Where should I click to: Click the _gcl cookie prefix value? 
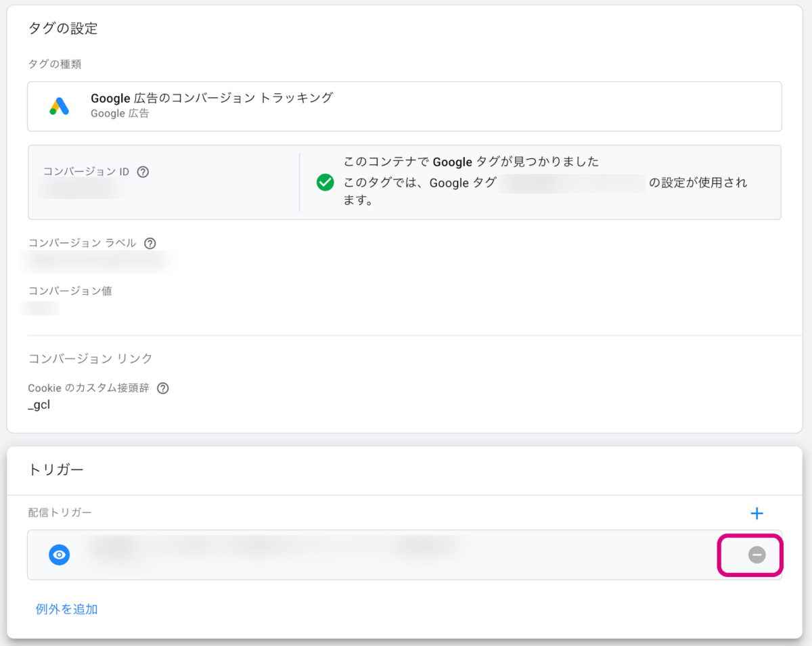click(x=39, y=406)
